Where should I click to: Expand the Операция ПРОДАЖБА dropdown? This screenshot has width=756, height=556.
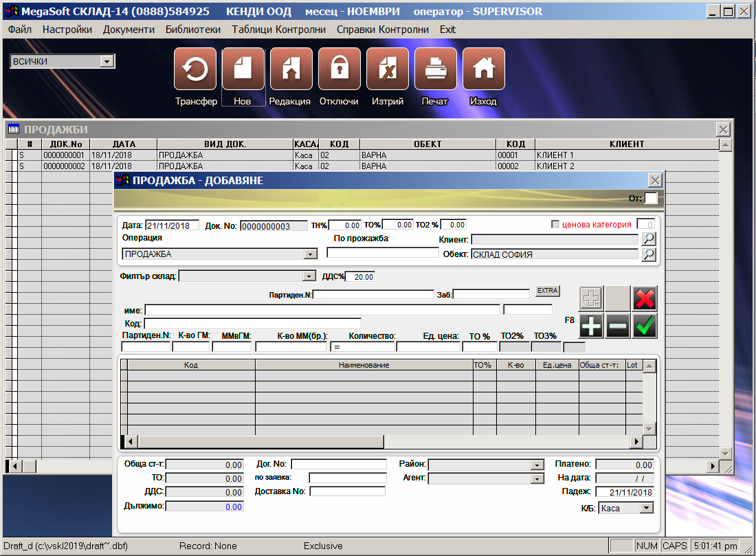[x=311, y=254]
